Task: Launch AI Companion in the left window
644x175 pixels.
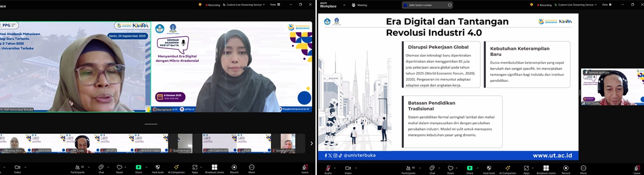Action: click(176, 168)
